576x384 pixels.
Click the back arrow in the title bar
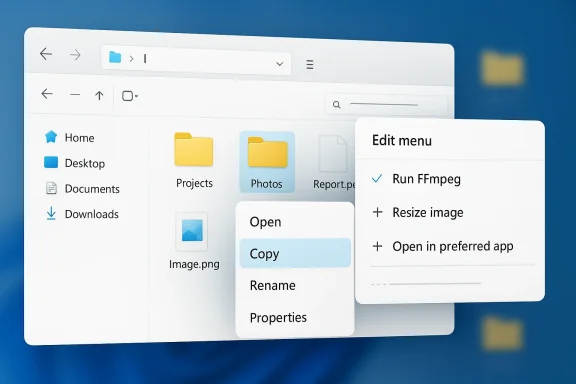(x=46, y=54)
